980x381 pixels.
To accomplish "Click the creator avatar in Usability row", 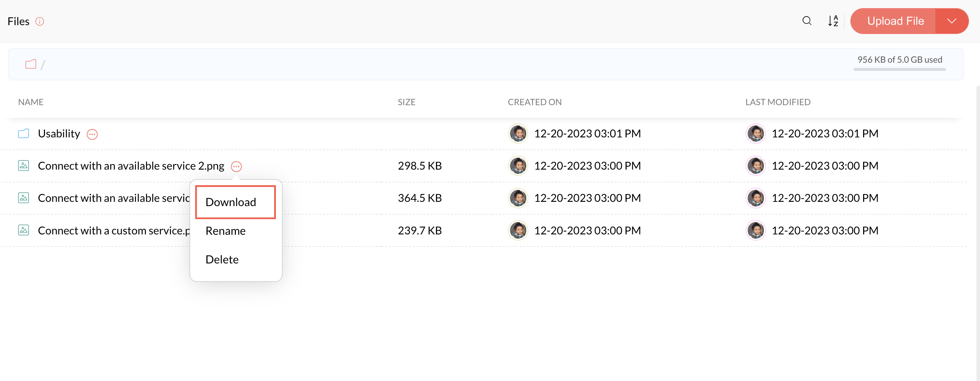I will pyautogui.click(x=518, y=133).
